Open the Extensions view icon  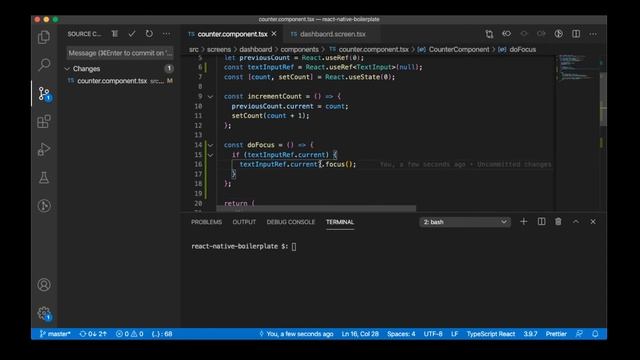click(x=44, y=122)
